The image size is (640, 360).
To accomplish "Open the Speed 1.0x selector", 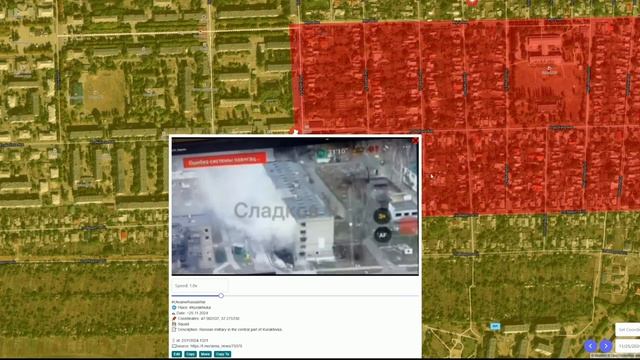I will point(199,286).
